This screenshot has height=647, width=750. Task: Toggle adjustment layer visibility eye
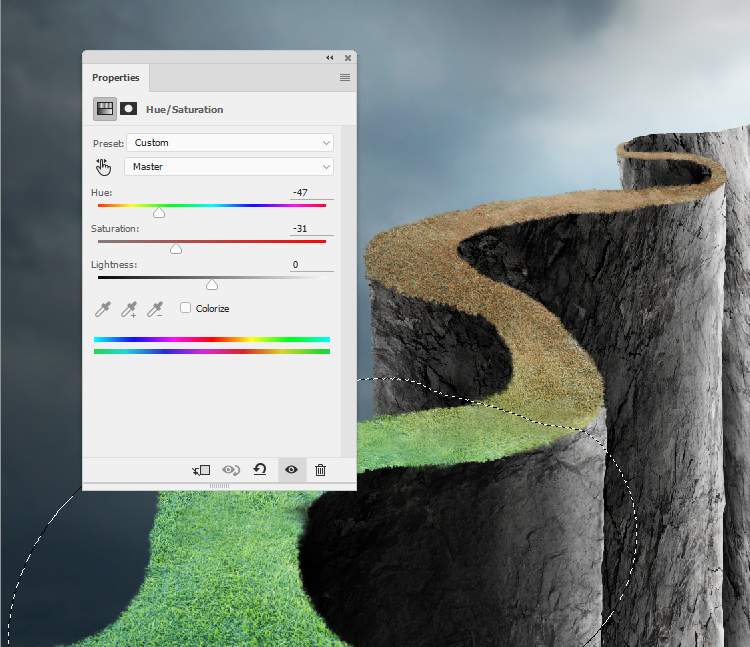tap(291, 470)
